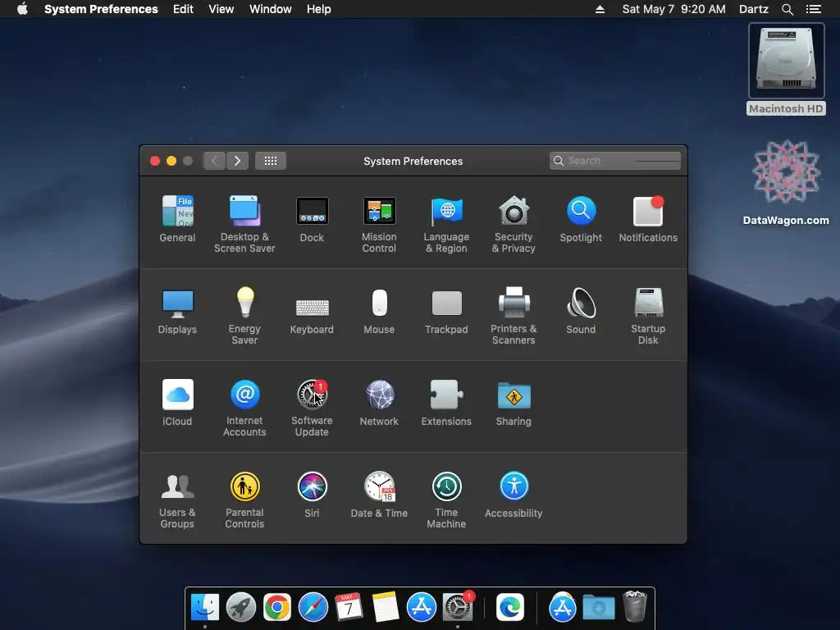Screen dimensions: 840x630
Task: Open Spotlight search from menu bar
Action: 787,9
